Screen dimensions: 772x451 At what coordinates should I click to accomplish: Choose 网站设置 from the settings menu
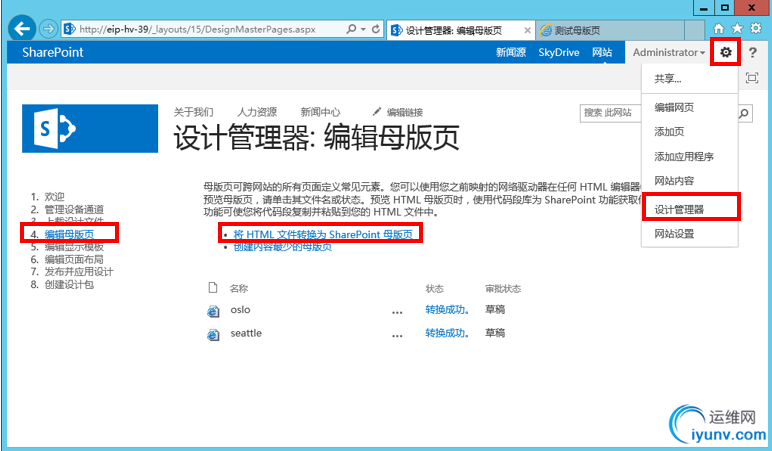point(690,234)
